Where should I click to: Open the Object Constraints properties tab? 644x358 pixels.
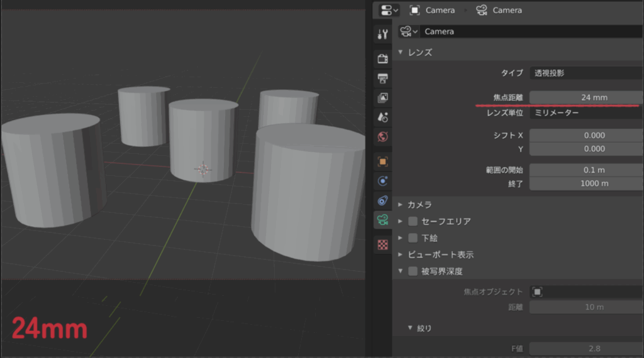click(x=382, y=200)
